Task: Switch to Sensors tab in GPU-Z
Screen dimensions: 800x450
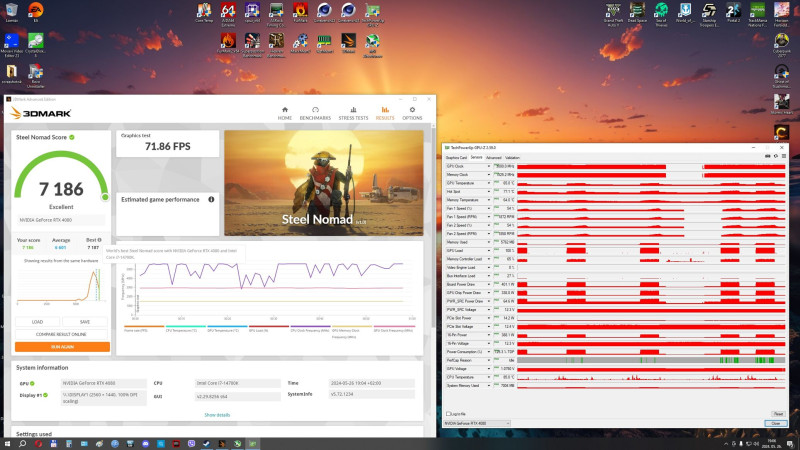Action: click(476, 158)
